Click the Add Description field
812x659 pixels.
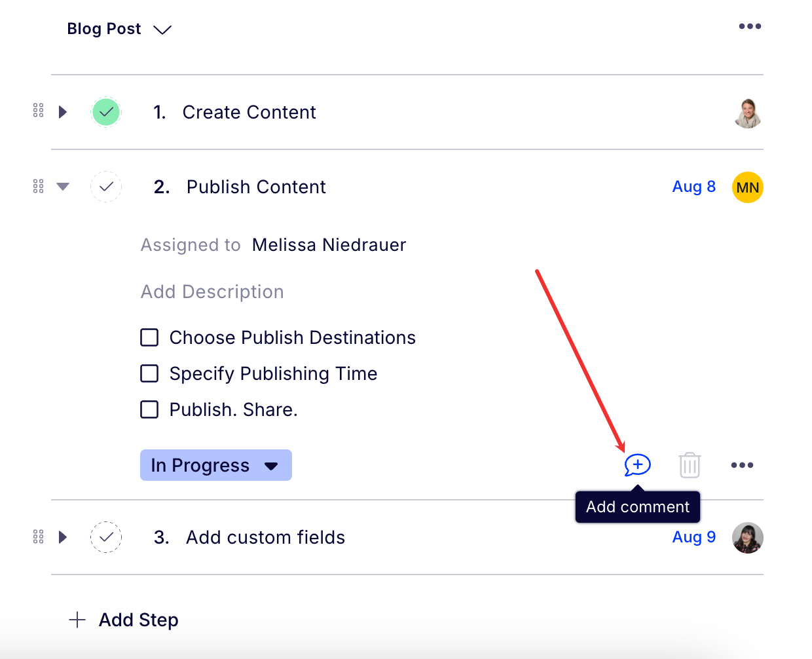point(212,292)
